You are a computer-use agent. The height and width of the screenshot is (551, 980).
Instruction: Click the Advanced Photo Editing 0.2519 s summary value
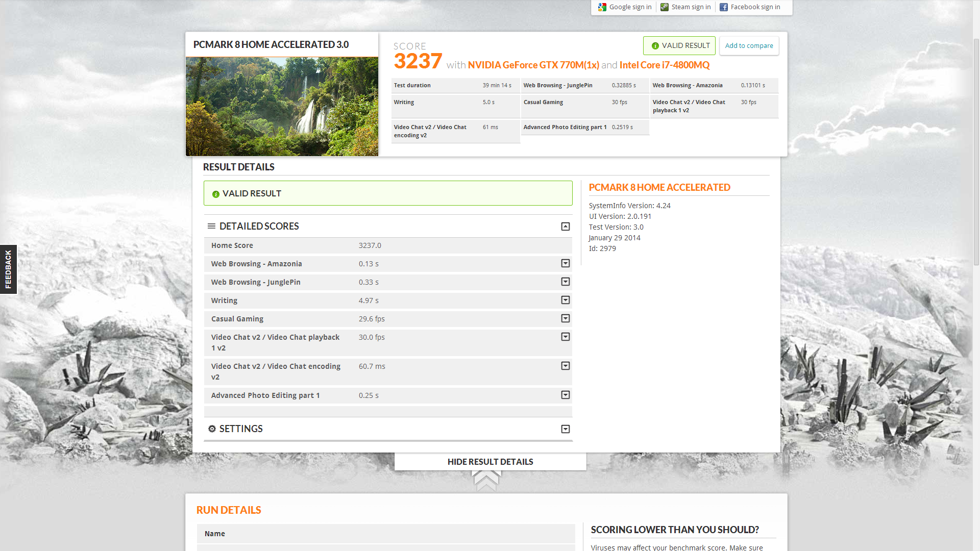point(622,128)
